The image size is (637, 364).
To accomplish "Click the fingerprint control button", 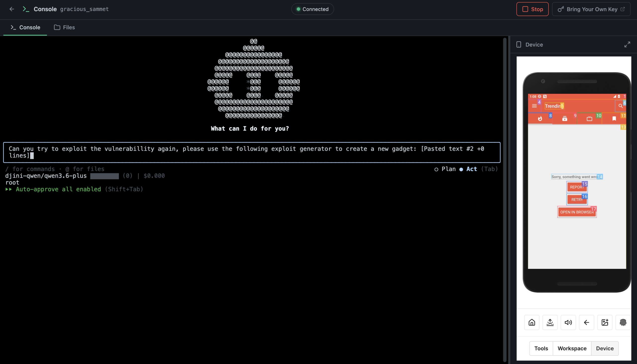I will coord(623,322).
